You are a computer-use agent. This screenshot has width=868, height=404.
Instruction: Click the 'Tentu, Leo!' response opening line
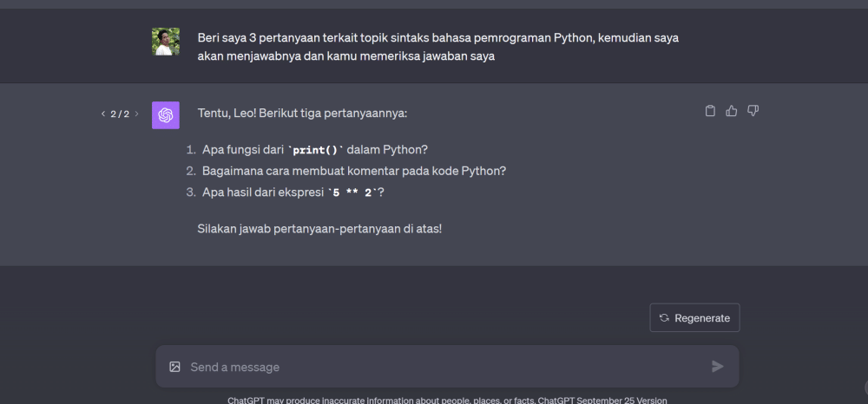pos(302,114)
